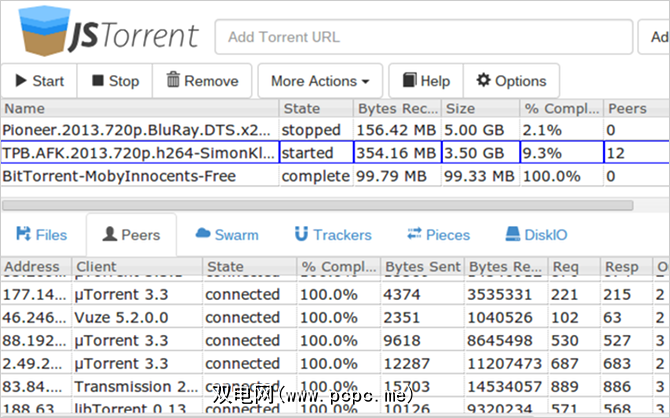Click the 4374 bytes sent cell
Viewport: 670px width, 418px height.
tap(422, 294)
